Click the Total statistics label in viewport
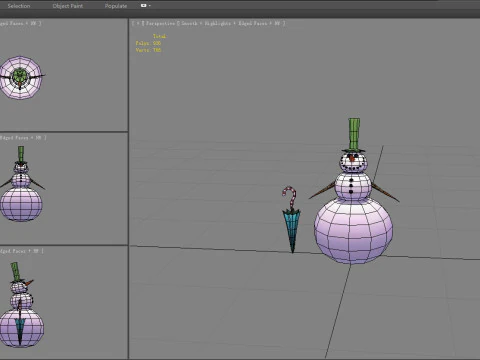480x360 pixels. [x=159, y=36]
